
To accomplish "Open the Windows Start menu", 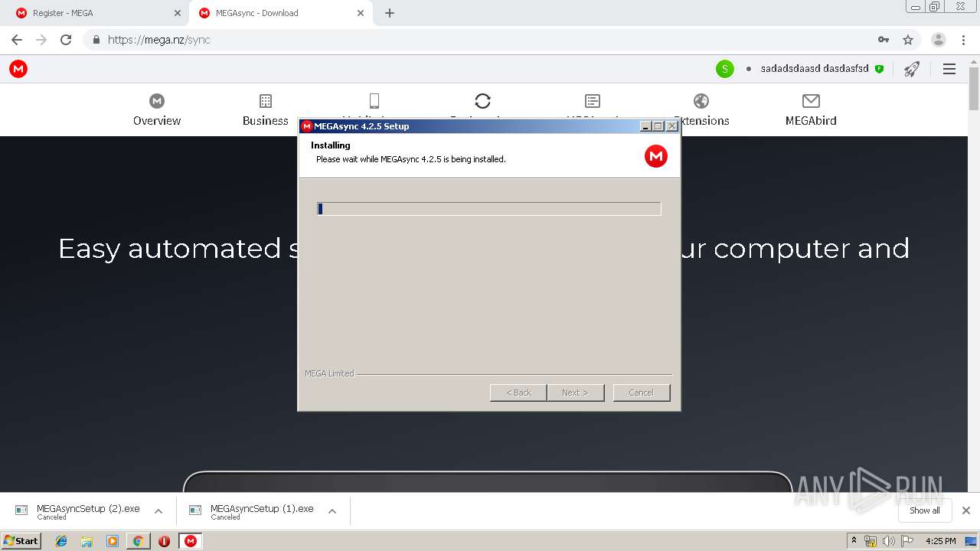I will (x=21, y=541).
